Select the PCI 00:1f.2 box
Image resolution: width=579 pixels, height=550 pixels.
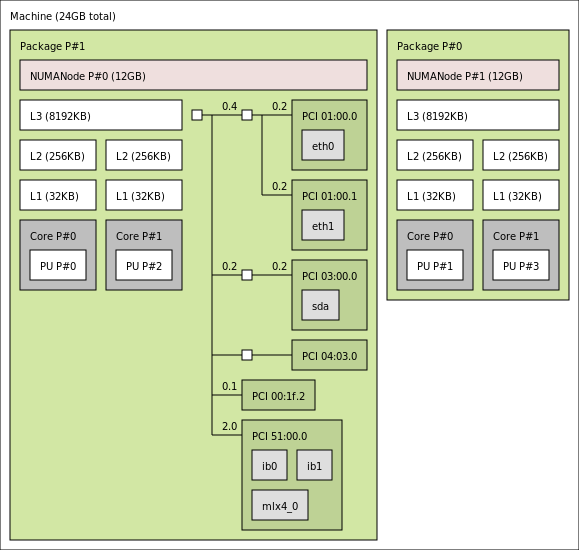(278, 395)
